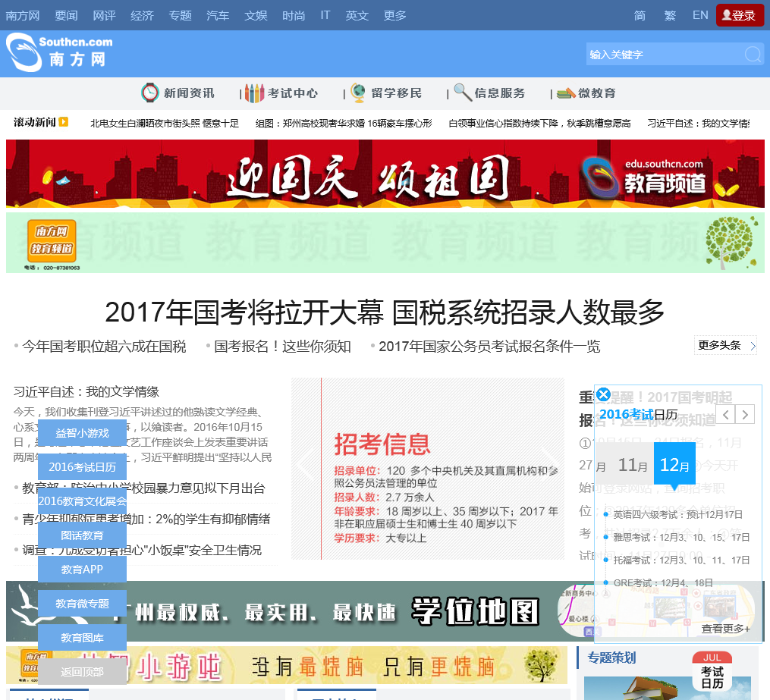This screenshot has width=770, height=700.
Task: Open 北电女生白澜晒夜市街头照 news
Action: tap(165, 123)
